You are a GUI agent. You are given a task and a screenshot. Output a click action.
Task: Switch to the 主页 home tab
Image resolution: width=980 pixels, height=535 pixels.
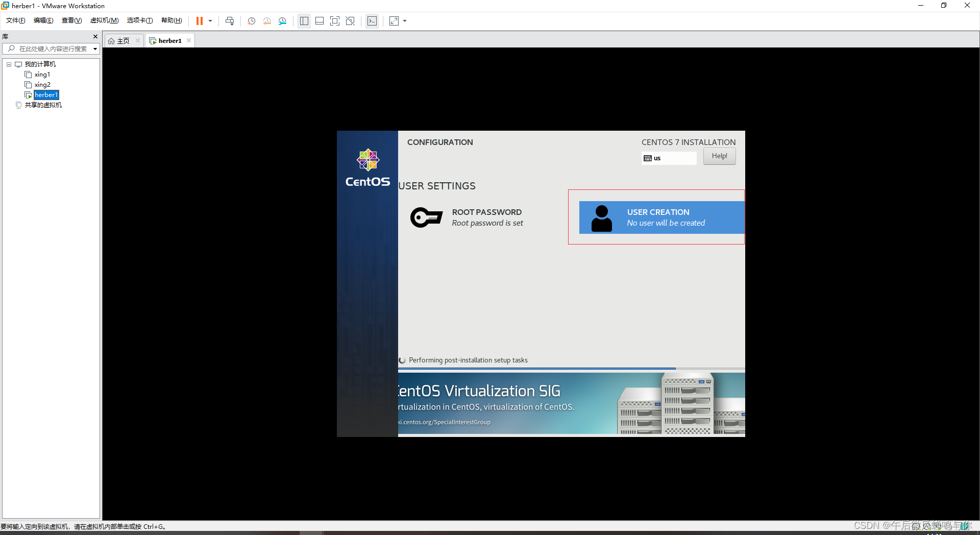pos(123,41)
